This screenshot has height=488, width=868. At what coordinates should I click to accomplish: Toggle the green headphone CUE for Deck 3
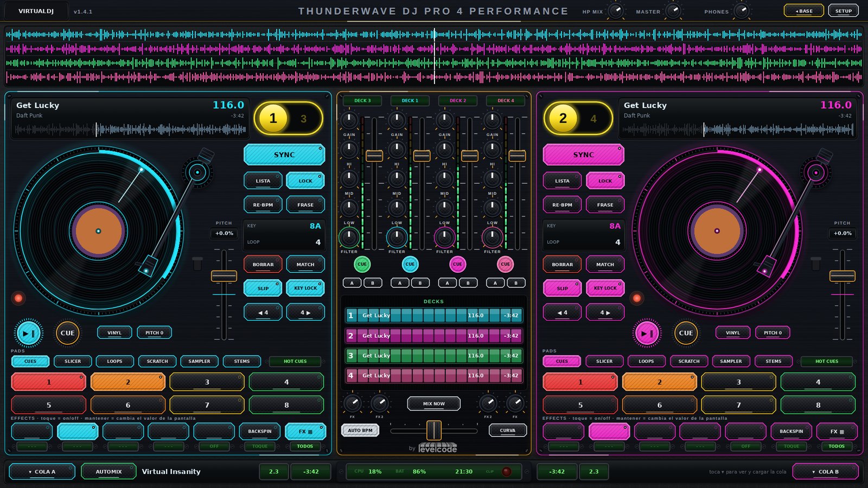(x=362, y=264)
